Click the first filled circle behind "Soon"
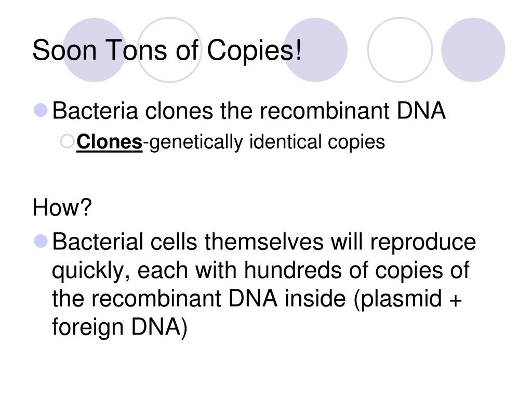Screen dimensions: 532x399 point(95,50)
